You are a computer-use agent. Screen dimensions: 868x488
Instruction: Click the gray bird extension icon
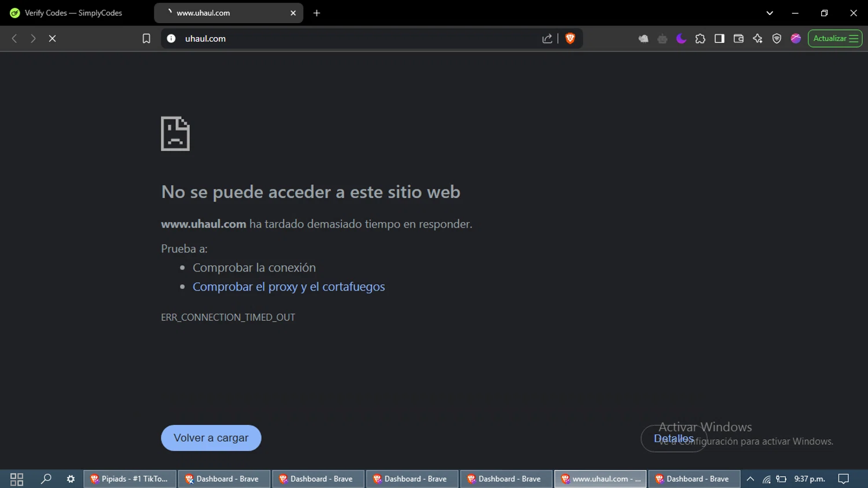[x=643, y=38]
